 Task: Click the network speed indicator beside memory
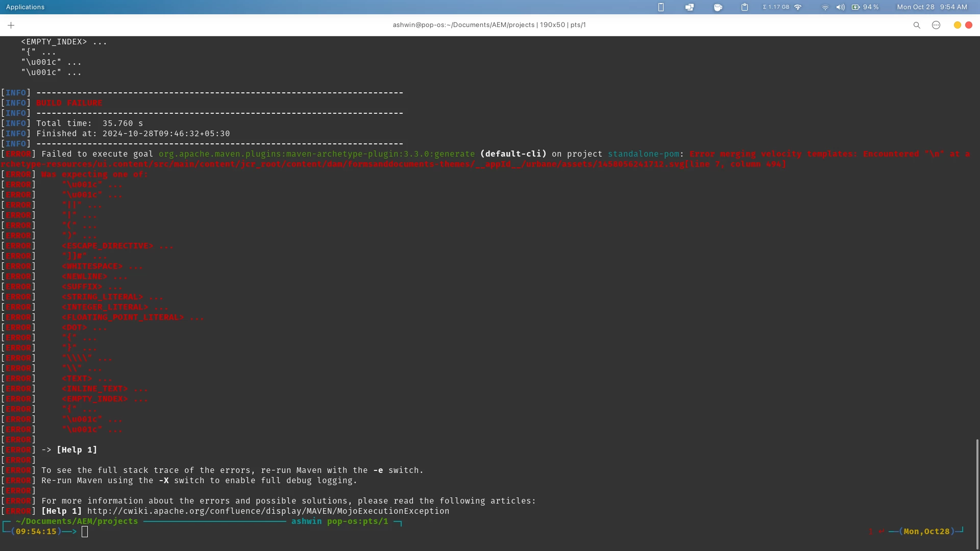click(x=798, y=7)
